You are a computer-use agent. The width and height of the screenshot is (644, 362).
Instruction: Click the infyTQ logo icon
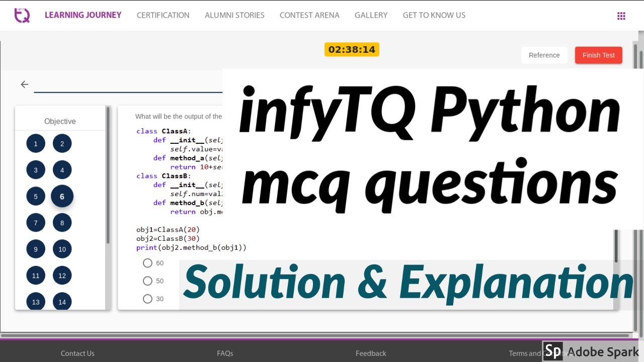pos(22,15)
